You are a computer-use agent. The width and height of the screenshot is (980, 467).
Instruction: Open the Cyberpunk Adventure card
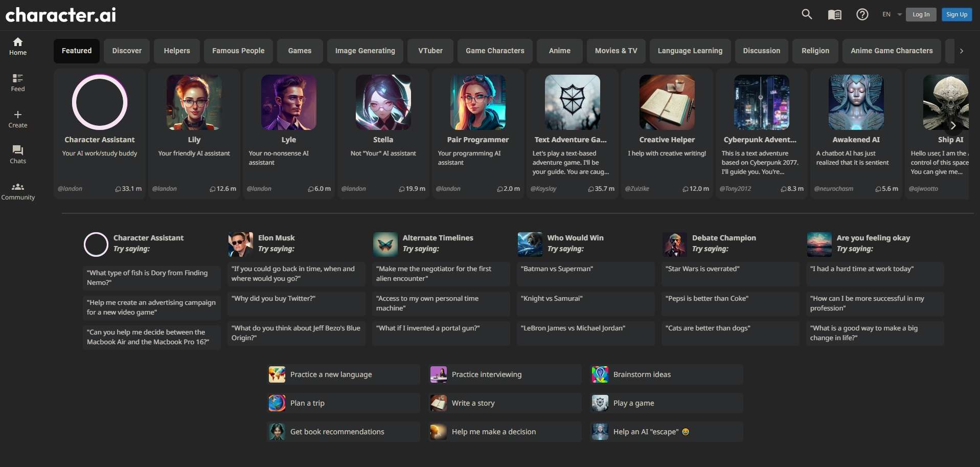762,134
